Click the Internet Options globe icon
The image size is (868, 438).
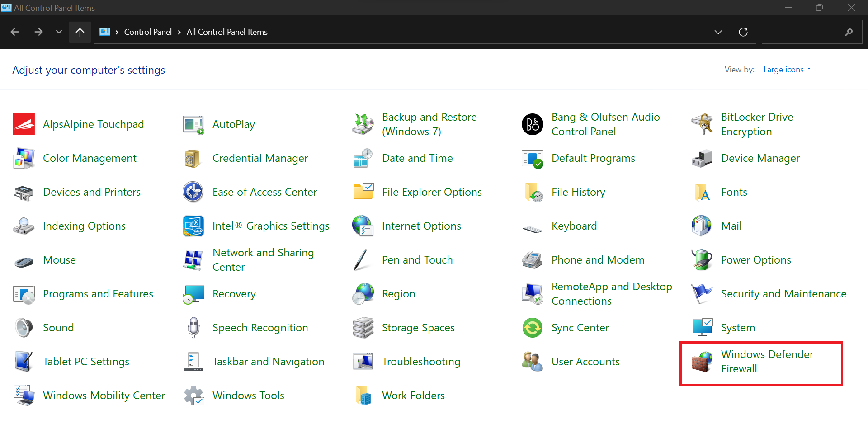click(x=363, y=226)
